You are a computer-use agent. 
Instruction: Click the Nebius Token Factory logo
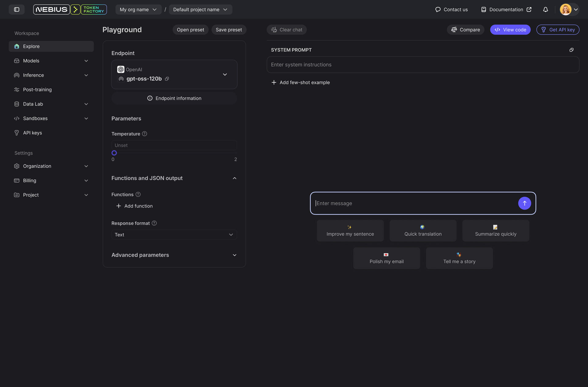click(70, 9)
